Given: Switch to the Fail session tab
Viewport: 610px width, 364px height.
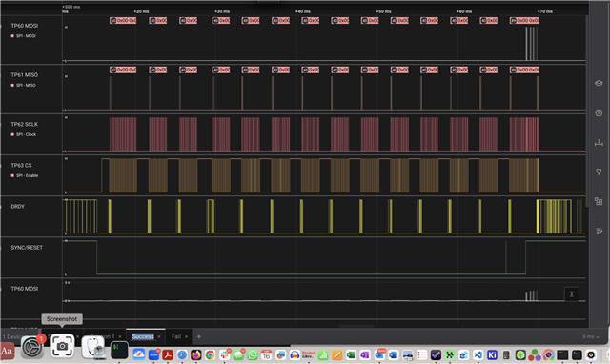Looking at the screenshot, I should (176, 336).
